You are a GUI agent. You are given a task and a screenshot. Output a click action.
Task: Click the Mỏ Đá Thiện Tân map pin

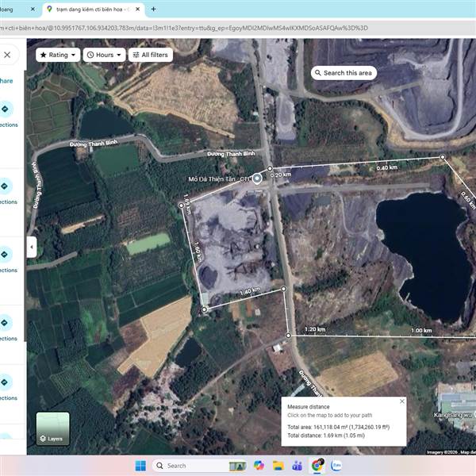[x=256, y=178]
